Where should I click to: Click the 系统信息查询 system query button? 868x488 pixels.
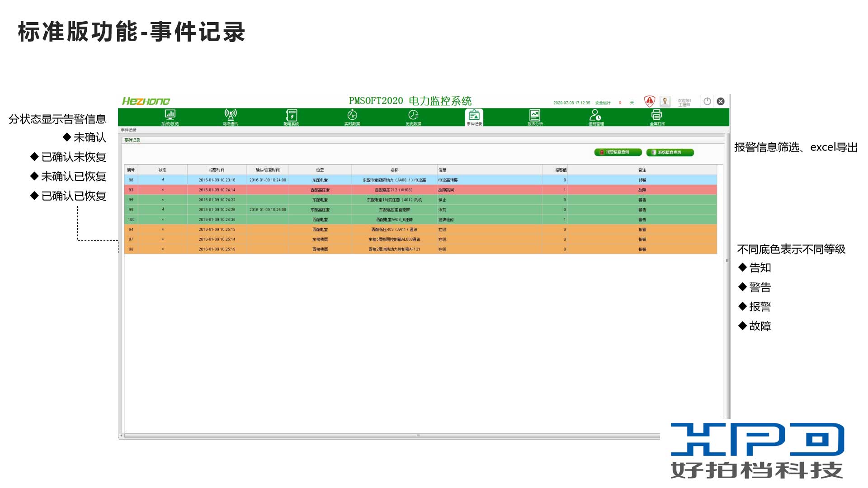670,152
